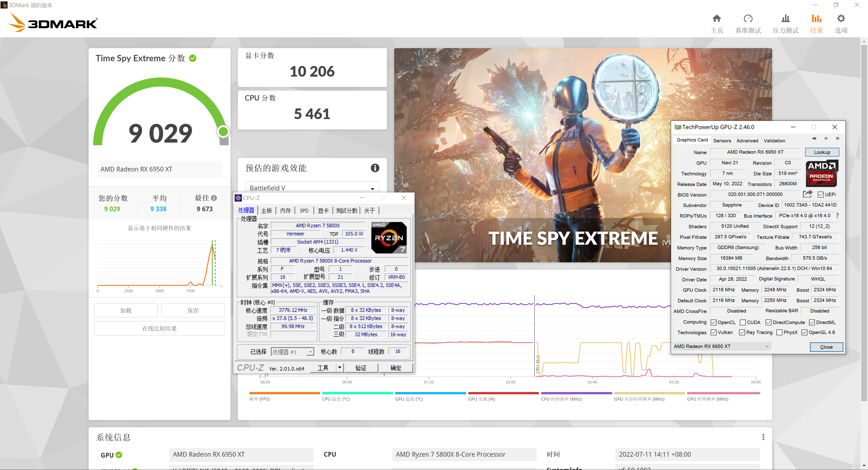Open the SPD tab in CPU-Z
The image size is (868, 470).
point(304,211)
